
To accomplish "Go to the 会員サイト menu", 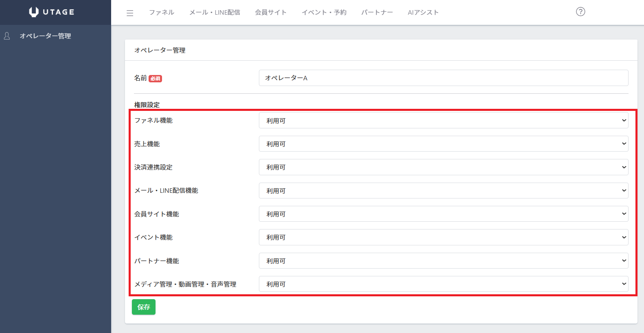I will [271, 13].
